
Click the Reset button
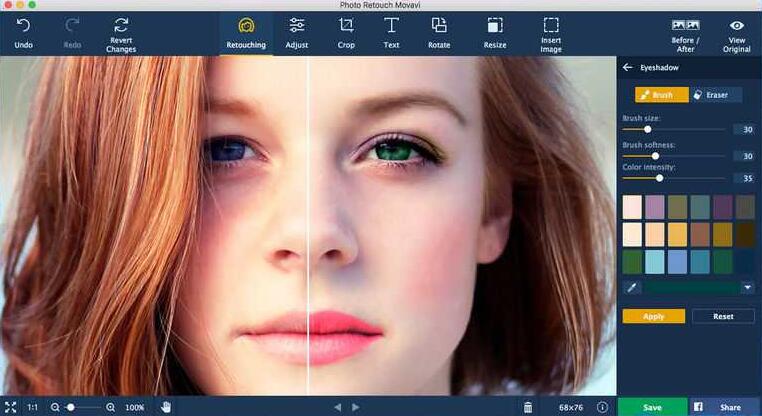tap(723, 316)
